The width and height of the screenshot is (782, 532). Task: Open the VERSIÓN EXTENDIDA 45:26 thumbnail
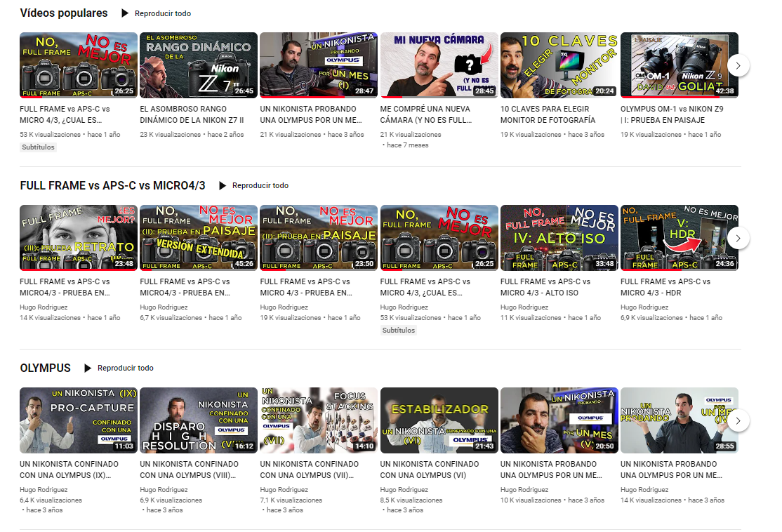click(x=199, y=238)
